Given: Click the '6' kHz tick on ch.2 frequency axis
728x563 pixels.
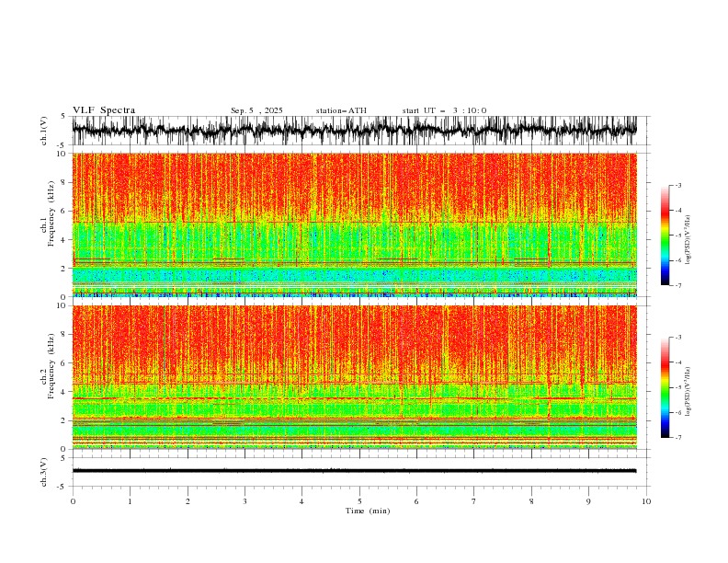Looking at the screenshot, I should 64,363.
